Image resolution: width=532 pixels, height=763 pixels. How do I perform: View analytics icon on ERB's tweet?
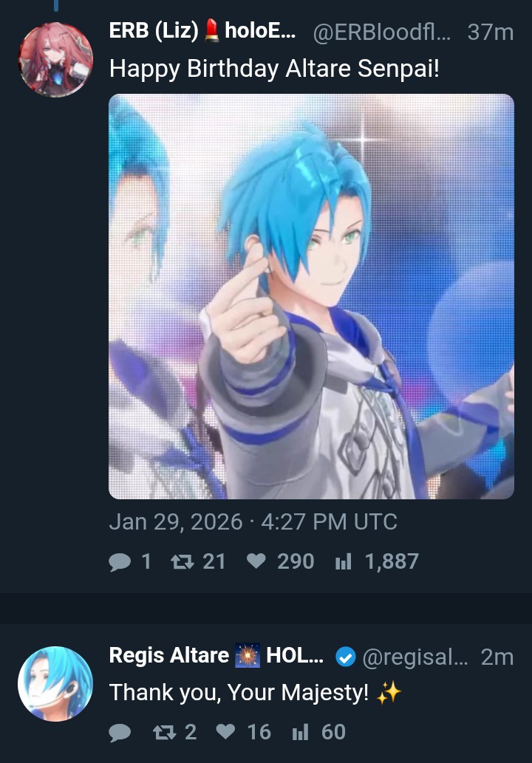(x=343, y=562)
